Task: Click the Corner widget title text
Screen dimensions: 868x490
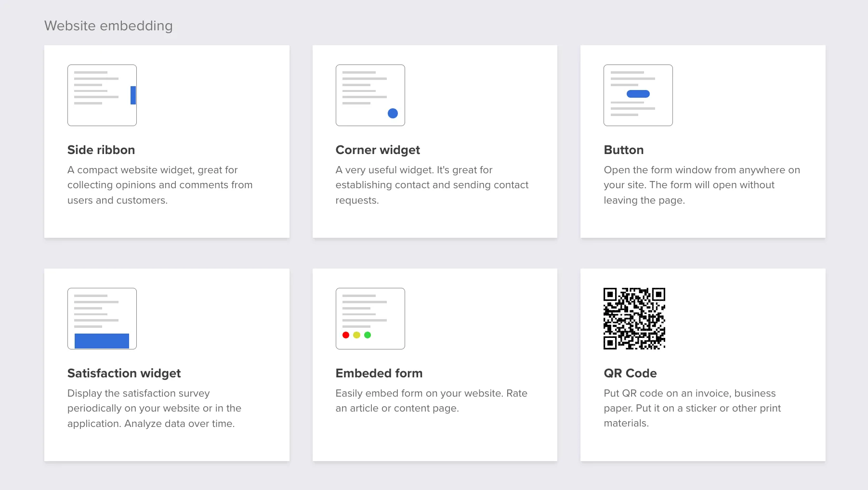Action: (x=378, y=150)
